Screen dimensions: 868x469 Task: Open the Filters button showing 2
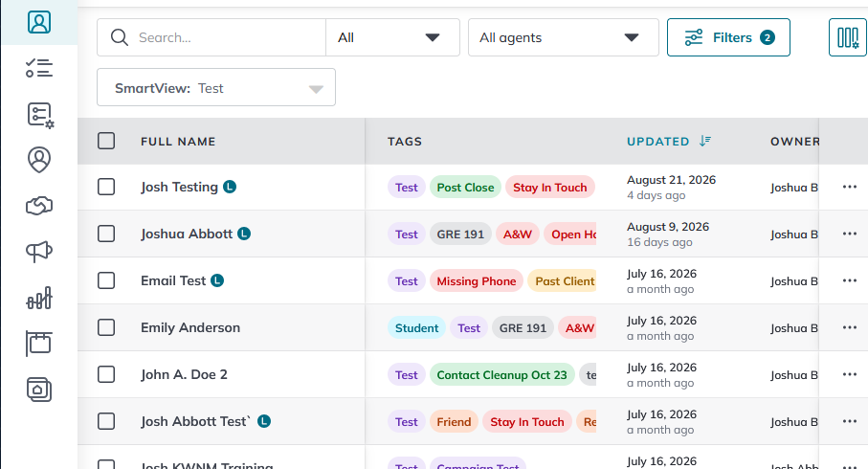coord(728,37)
